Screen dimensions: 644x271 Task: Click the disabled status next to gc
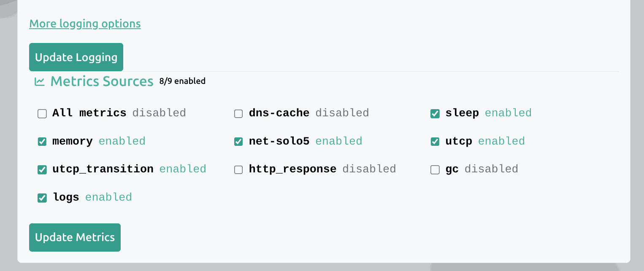click(491, 169)
